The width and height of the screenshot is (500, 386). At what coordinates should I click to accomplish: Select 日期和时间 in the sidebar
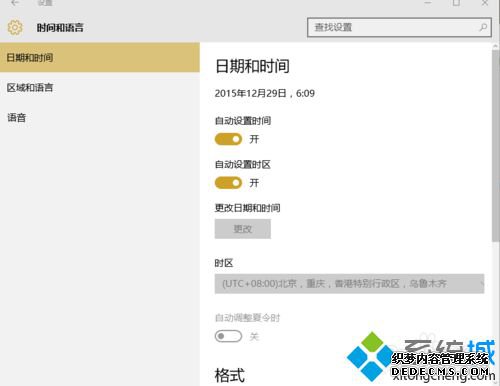point(100,57)
